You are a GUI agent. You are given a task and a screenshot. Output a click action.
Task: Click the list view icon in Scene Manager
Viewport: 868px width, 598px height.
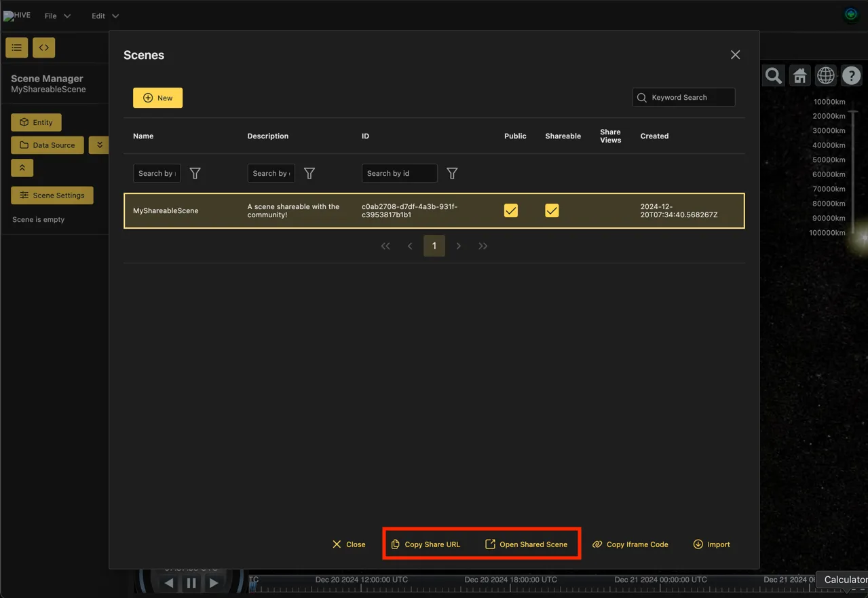(16, 48)
